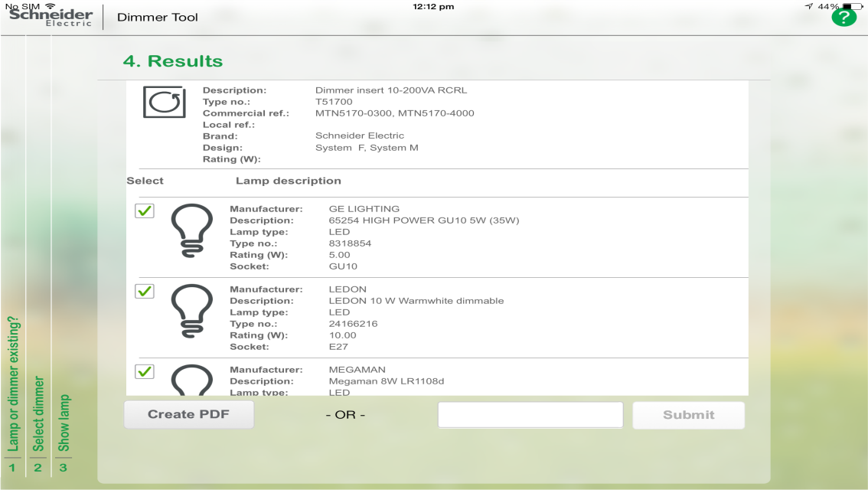The image size is (868, 490).
Task: Open the green help question mark icon
Action: click(x=844, y=18)
